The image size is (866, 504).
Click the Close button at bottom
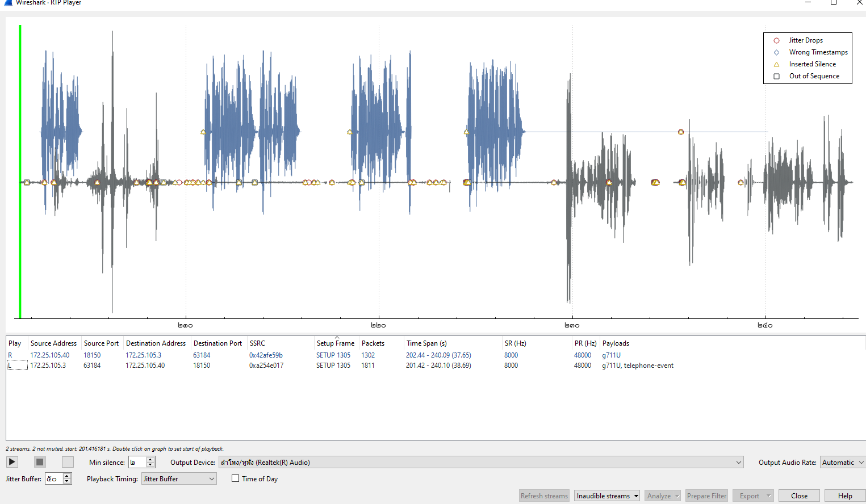pyautogui.click(x=799, y=496)
